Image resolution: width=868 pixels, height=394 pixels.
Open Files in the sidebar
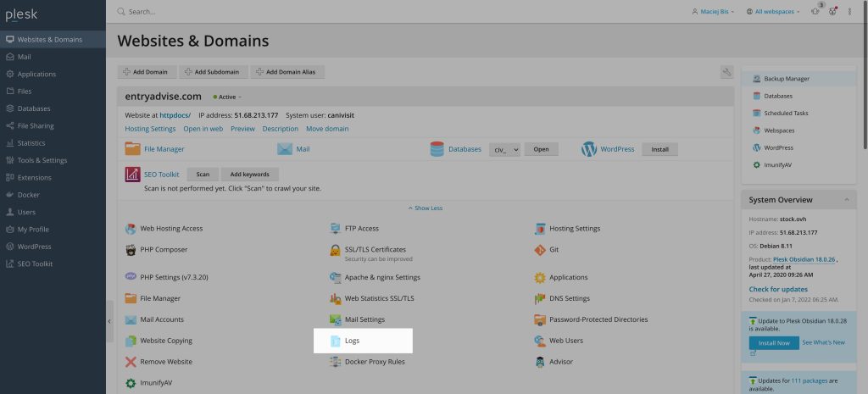pos(53,92)
